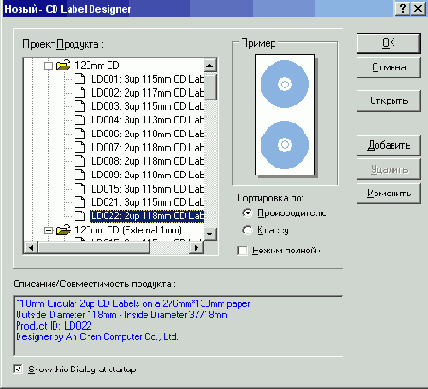Image resolution: width=428 pixels, height=389 pixels.
Task: Collapse the 120mm CD (External 1mm) node
Action: click(x=49, y=230)
